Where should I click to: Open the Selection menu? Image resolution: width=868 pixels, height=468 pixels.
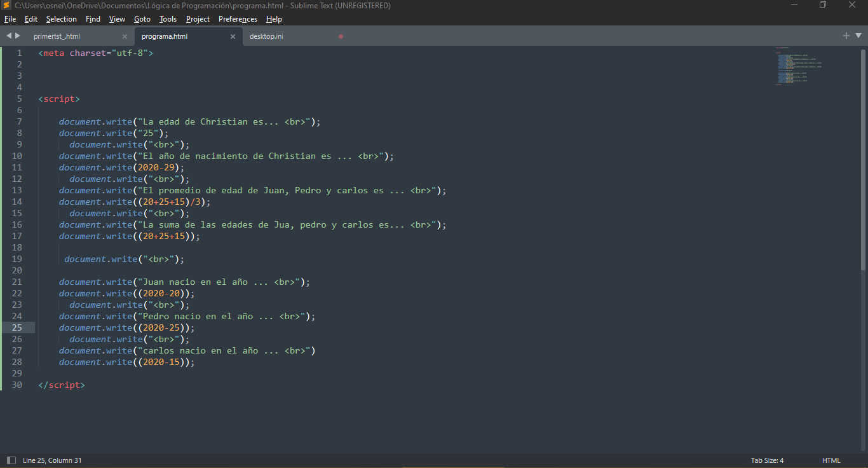[x=62, y=19]
